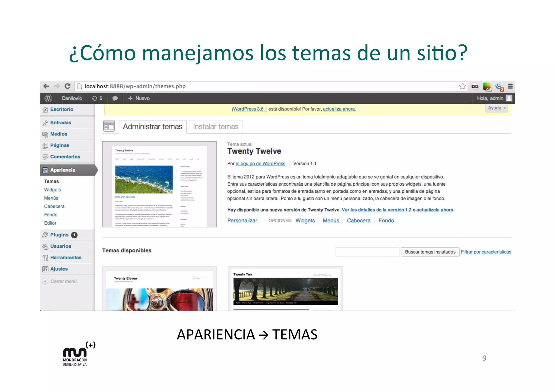
Task: Click the admin avatar icon
Action: click(509, 98)
